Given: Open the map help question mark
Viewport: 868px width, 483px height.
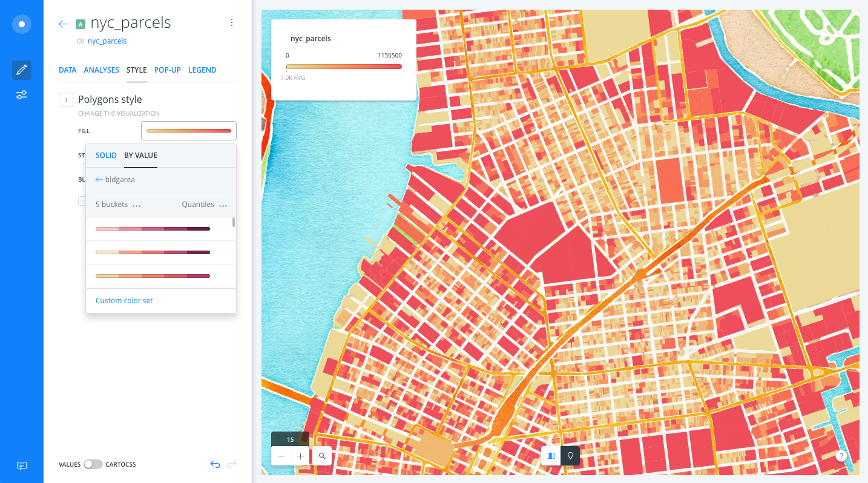Looking at the screenshot, I should click(841, 456).
